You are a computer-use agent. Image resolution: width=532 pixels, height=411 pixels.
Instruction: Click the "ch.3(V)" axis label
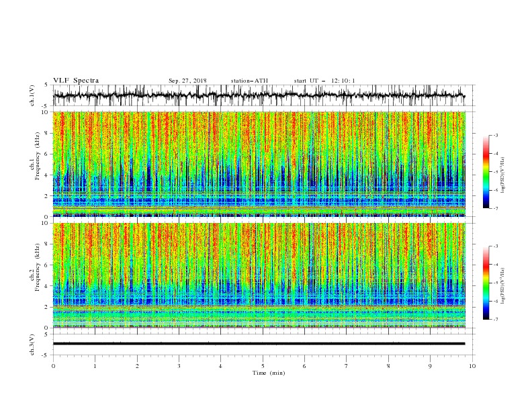click(32, 345)
